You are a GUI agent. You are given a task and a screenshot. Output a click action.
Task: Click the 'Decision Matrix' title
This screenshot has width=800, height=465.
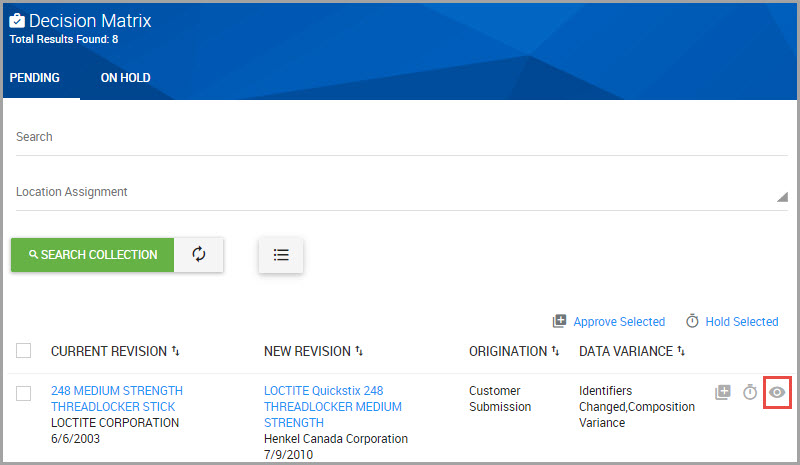pos(90,20)
